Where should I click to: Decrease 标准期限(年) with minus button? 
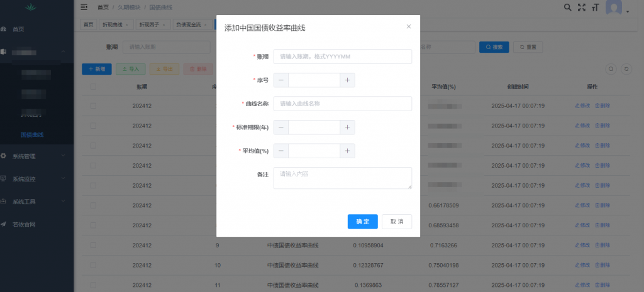pyautogui.click(x=281, y=127)
